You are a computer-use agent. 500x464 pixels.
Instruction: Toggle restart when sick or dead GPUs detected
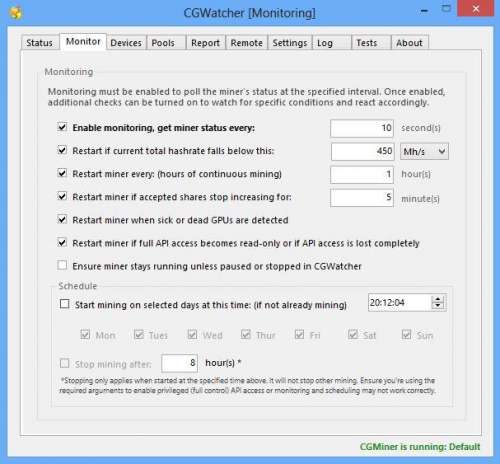click(62, 220)
